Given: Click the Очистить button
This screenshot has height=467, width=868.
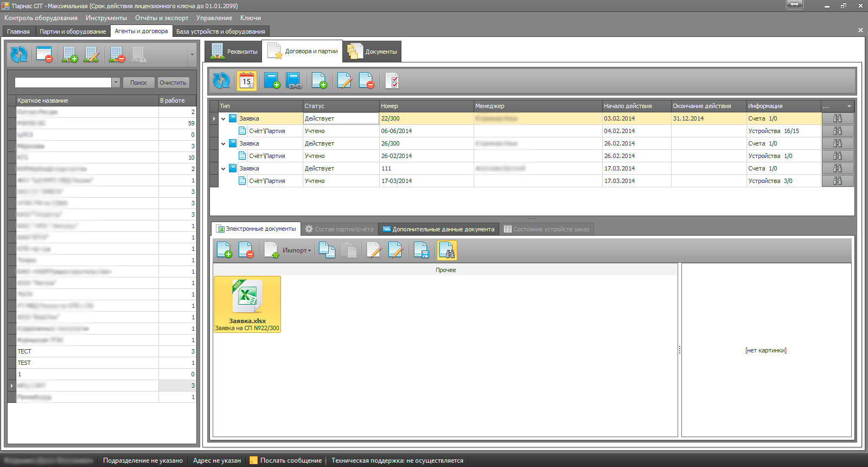Looking at the screenshot, I should click(x=173, y=83).
